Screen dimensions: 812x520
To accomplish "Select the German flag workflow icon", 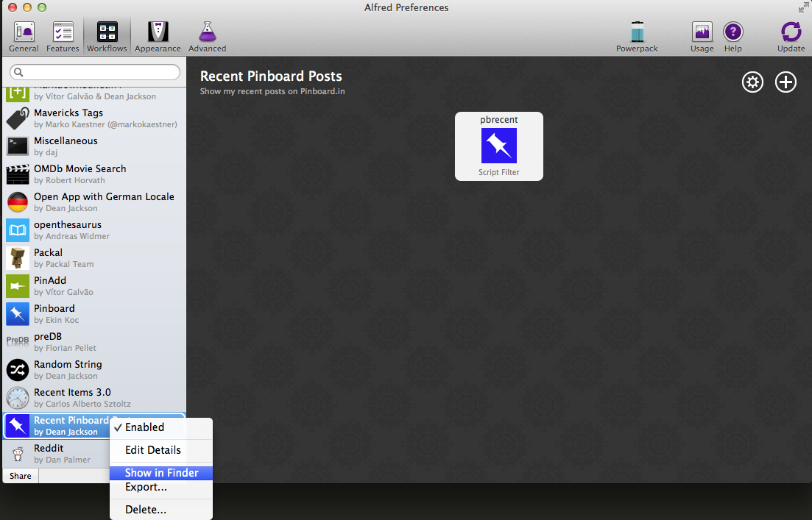I will 18,202.
